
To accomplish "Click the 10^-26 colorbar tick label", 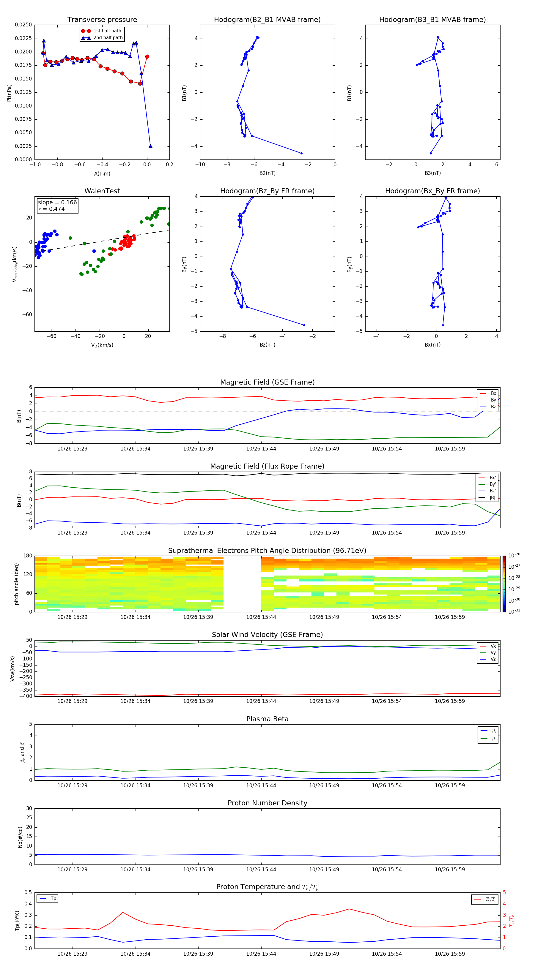I will (x=514, y=555).
